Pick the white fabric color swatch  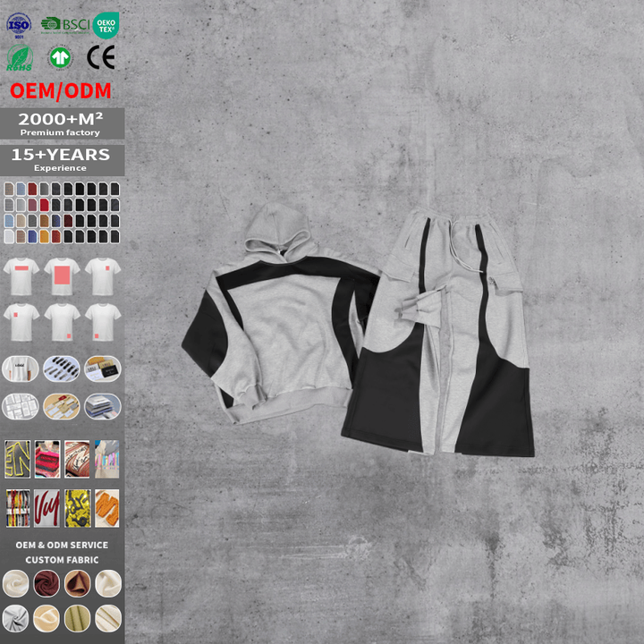9,236
